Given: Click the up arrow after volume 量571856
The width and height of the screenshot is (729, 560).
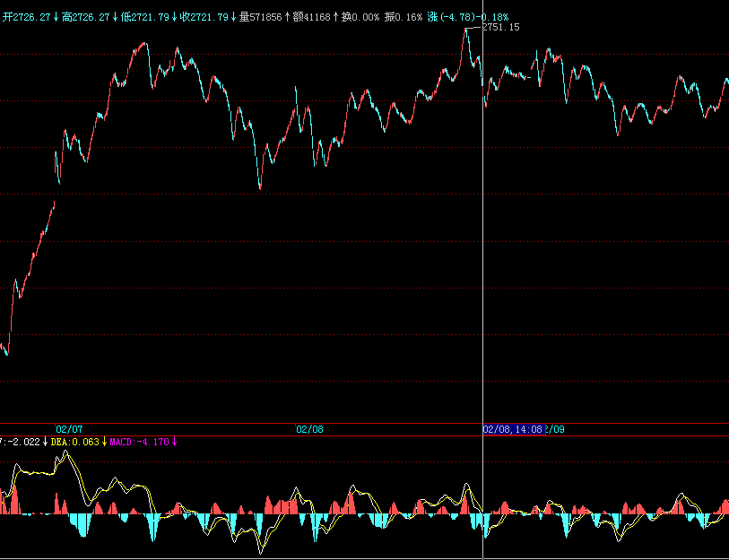Looking at the screenshot, I should 287,17.
